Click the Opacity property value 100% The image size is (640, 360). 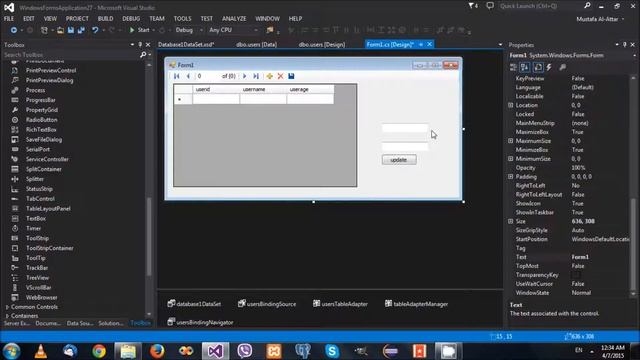(x=578, y=167)
